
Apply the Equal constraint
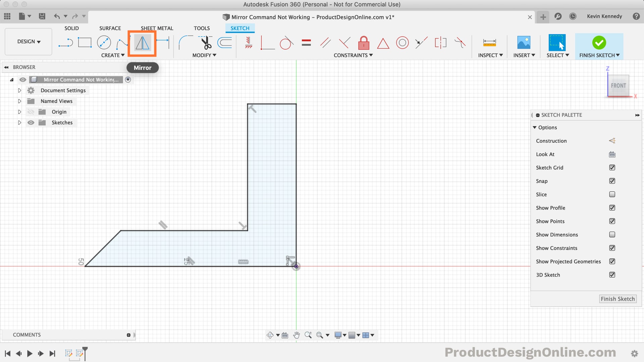[306, 43]
